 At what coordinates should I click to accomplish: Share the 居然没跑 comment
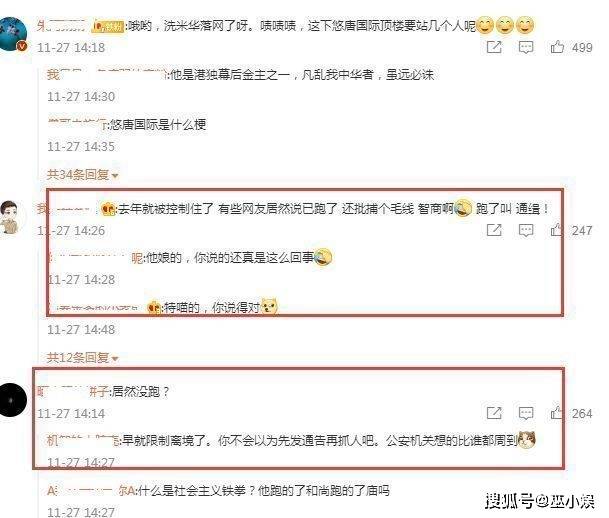pos(494,413)
